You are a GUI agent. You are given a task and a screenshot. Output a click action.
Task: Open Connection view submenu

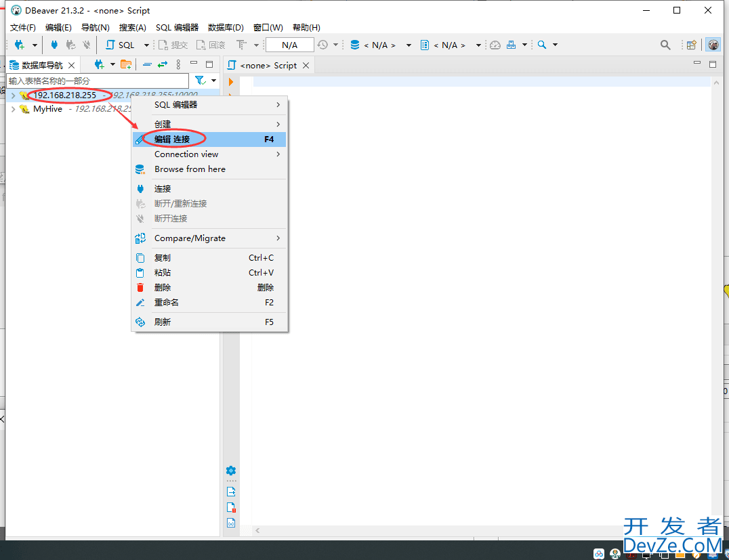click(x=209, y=154)
